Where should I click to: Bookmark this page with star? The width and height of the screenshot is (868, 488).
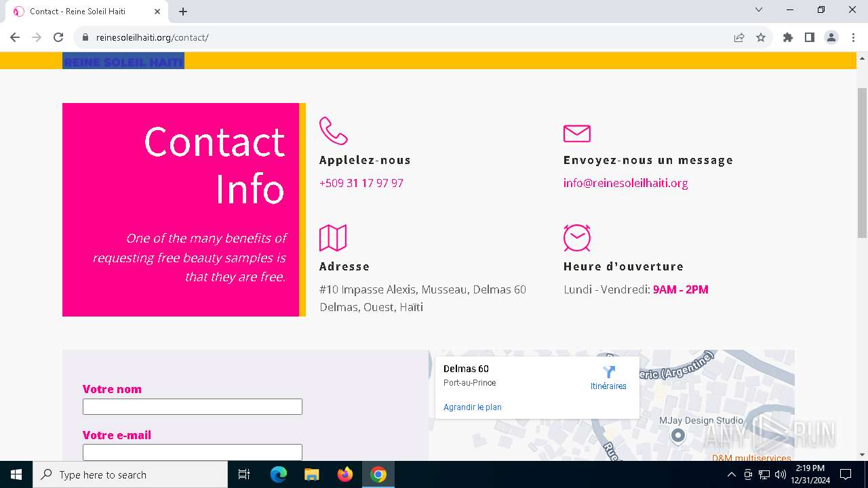coord(761,37)
